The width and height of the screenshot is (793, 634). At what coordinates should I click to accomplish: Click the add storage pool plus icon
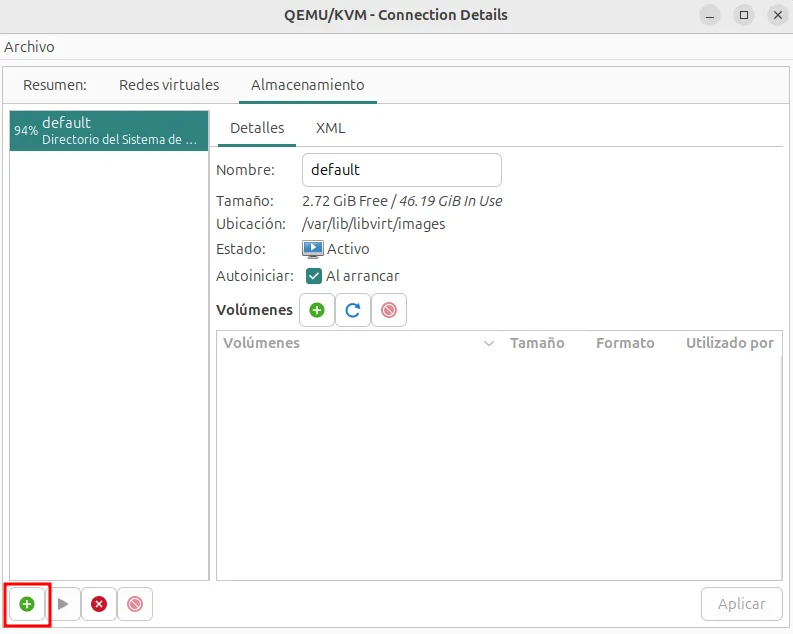click(27, 604)
